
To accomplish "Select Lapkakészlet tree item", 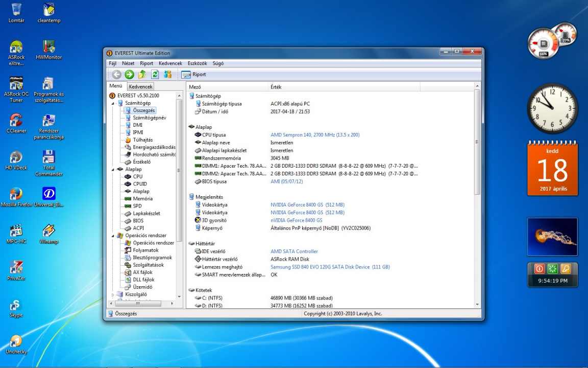I will click(146, 213).
